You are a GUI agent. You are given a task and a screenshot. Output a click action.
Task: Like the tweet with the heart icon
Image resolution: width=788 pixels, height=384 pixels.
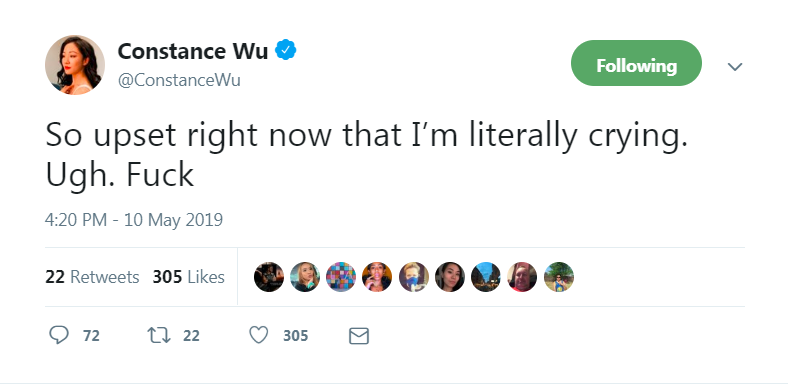click(x=259, y=335)
